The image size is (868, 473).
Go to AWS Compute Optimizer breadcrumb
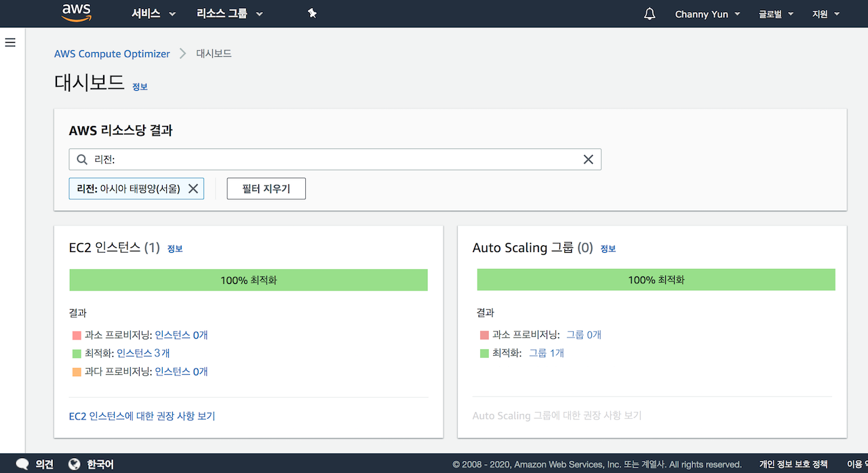coord(112,54)
